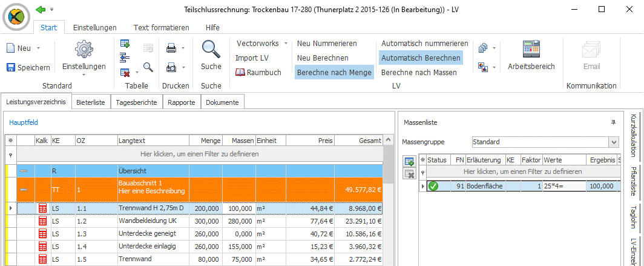This screenshot has width=644, height=266.
Task: Open quick access toolbar customize arrow
Action: [x=52, y=9]
